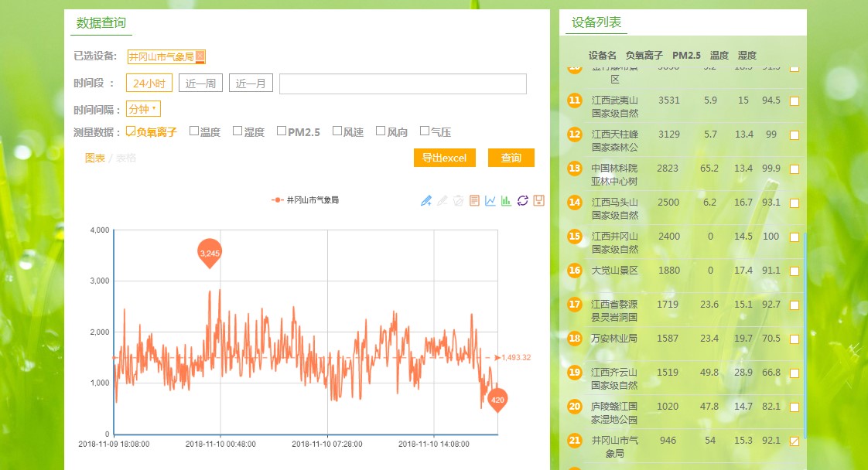Image resolution: width=868 pixels, height=470 pixels.
Task: Switch chart to line graph view
Action: (x=490, y=201)
